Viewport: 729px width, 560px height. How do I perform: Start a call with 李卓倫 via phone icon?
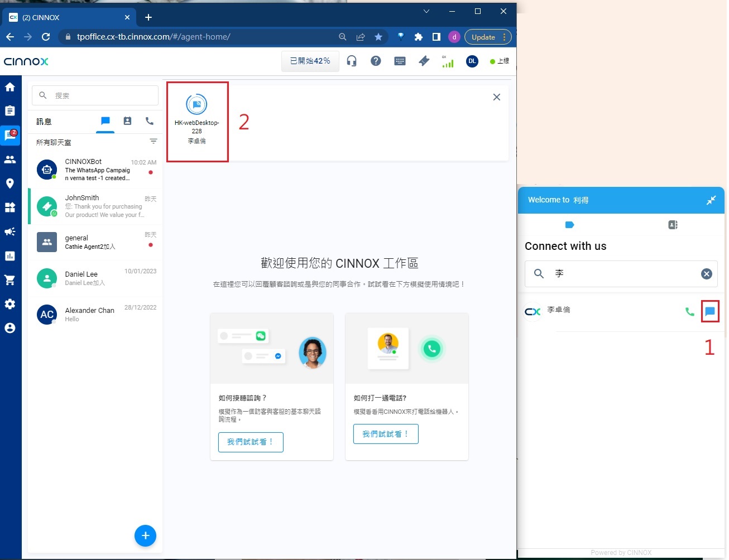[x=689, y=311]
